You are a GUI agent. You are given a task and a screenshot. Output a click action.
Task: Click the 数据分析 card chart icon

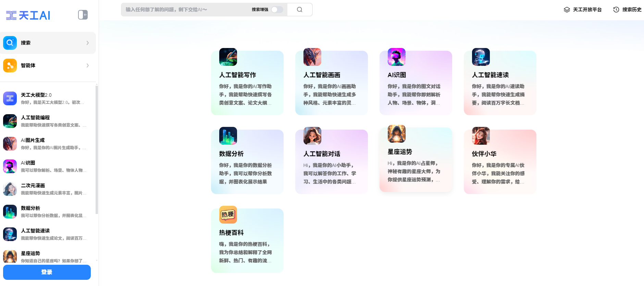pos(228,136)
